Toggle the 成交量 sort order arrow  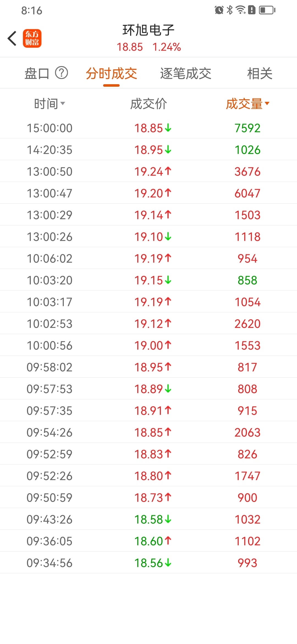tap(267, 103)
